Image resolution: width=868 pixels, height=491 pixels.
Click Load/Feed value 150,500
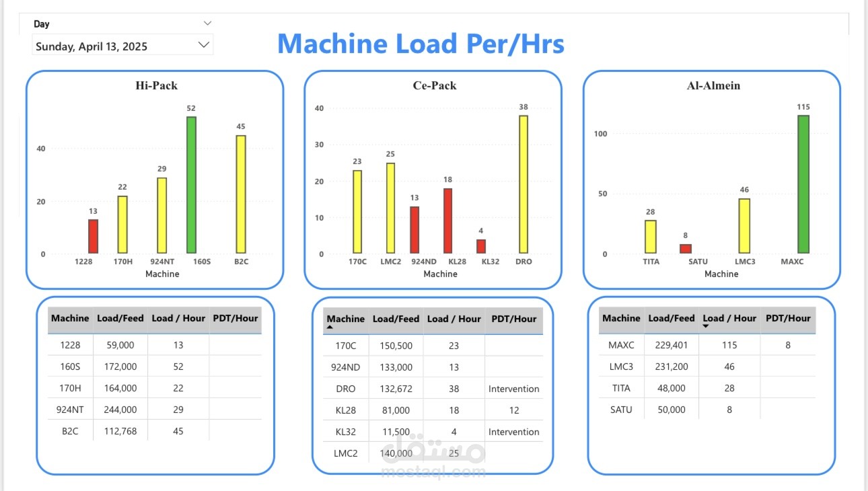(x=396, y=346)
